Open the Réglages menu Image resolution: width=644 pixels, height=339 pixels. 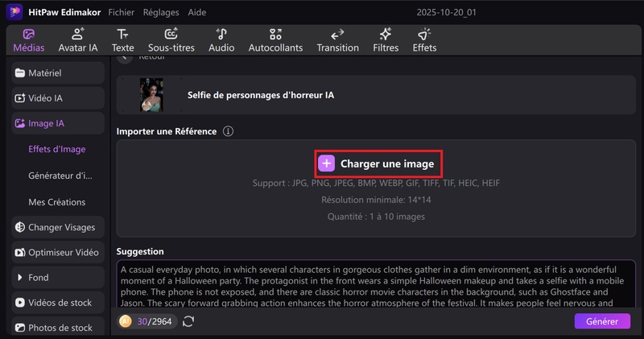(x=161, y=12)
